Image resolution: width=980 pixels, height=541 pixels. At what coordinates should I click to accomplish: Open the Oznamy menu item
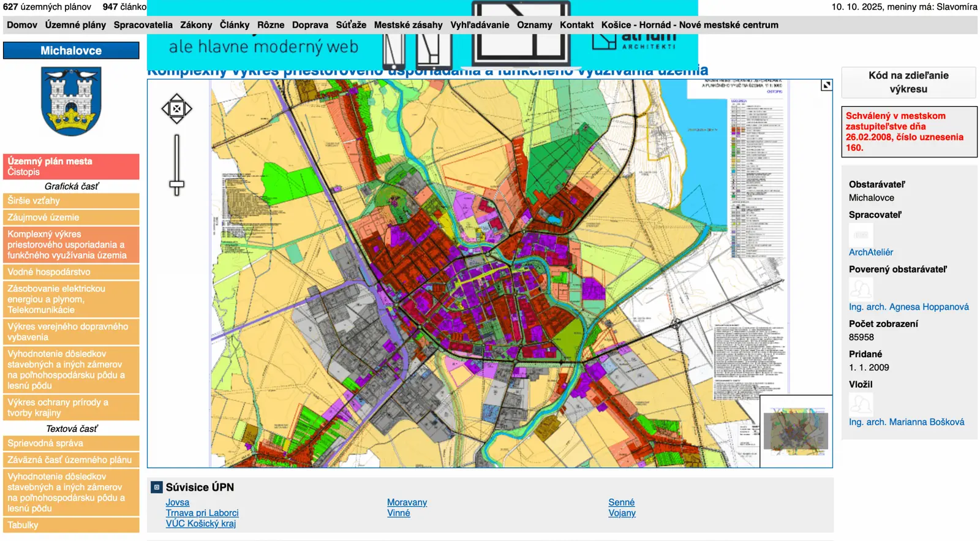pyautogui.click(x=535, y=25)
